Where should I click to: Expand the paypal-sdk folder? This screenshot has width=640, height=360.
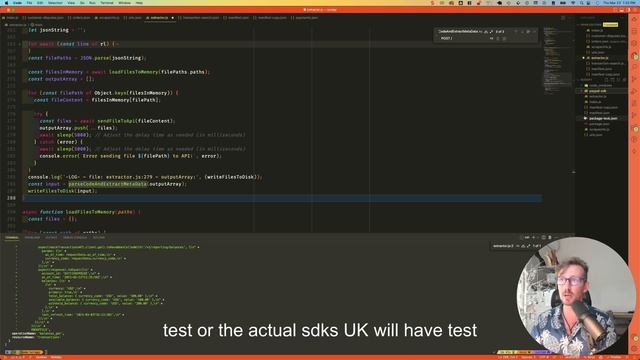point(598,91)
